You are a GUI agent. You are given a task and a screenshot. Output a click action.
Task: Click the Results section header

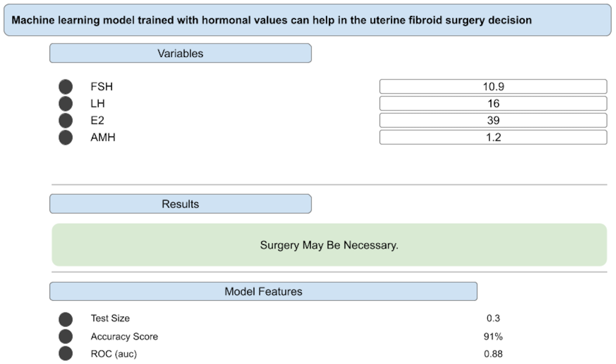tap(180, 204)
